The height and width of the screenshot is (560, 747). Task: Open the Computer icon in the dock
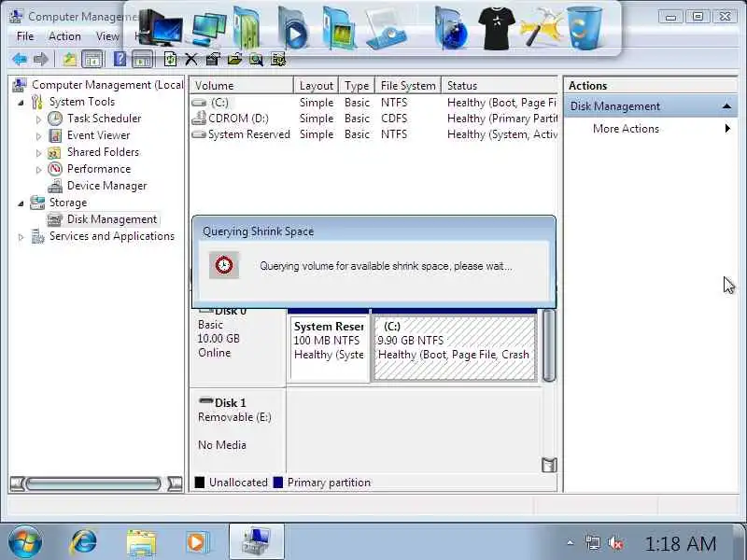tap(160, 29)
